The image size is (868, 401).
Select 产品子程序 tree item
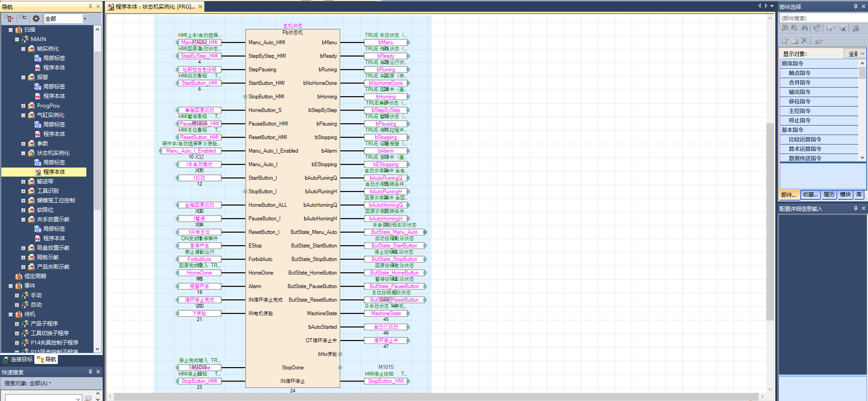tap(44, 324)
